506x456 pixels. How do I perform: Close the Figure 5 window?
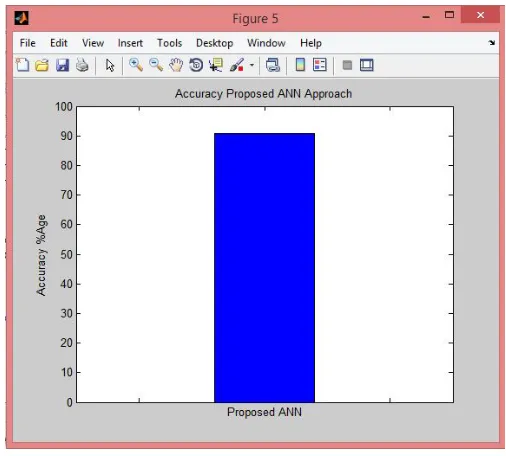pos(480,15)
